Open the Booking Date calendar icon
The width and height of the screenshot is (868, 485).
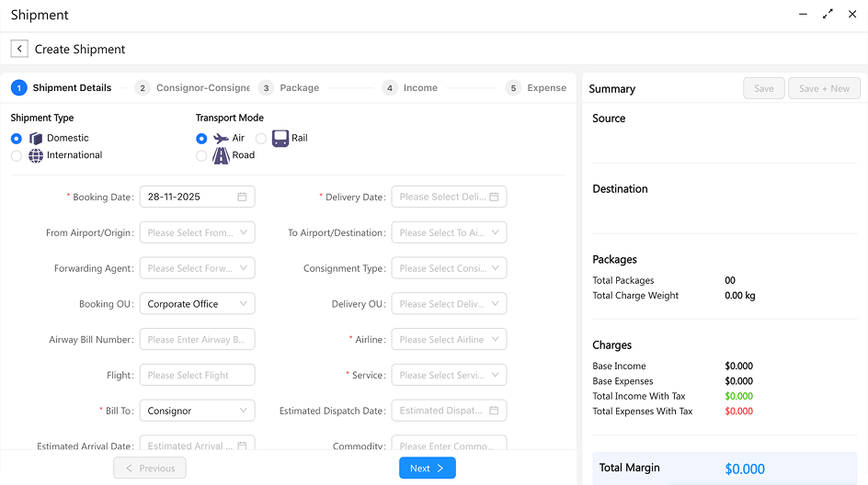[242, 197]
